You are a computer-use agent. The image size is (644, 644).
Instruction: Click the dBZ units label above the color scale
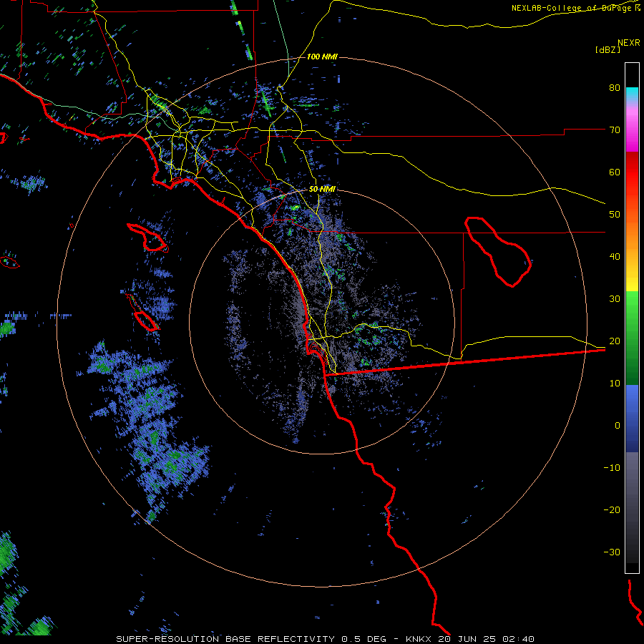coord(608,49)
